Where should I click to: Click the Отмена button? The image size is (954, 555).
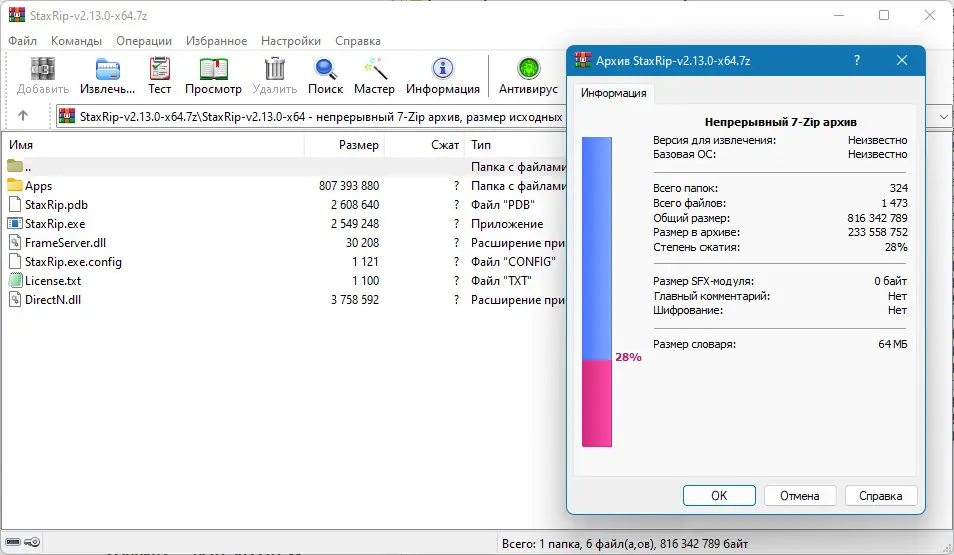799,495
